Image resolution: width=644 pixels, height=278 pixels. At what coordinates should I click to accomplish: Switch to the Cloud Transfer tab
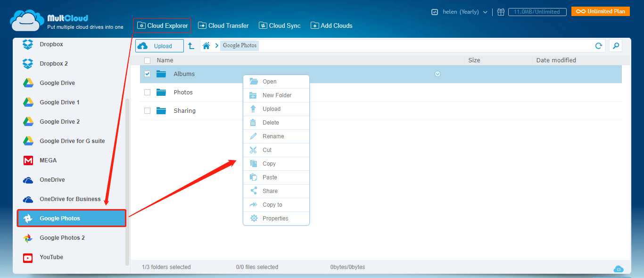click(223, 25)
